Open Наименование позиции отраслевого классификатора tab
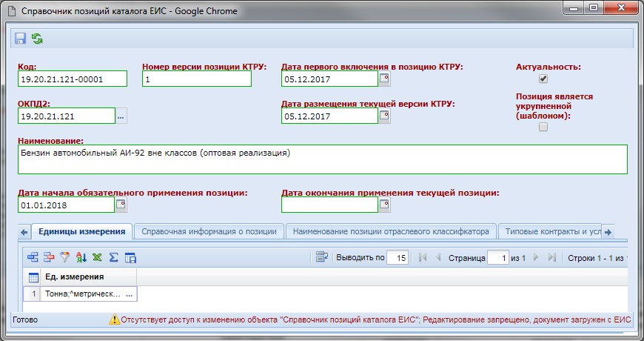The image size is (644, 341). [x=391, y=231]
